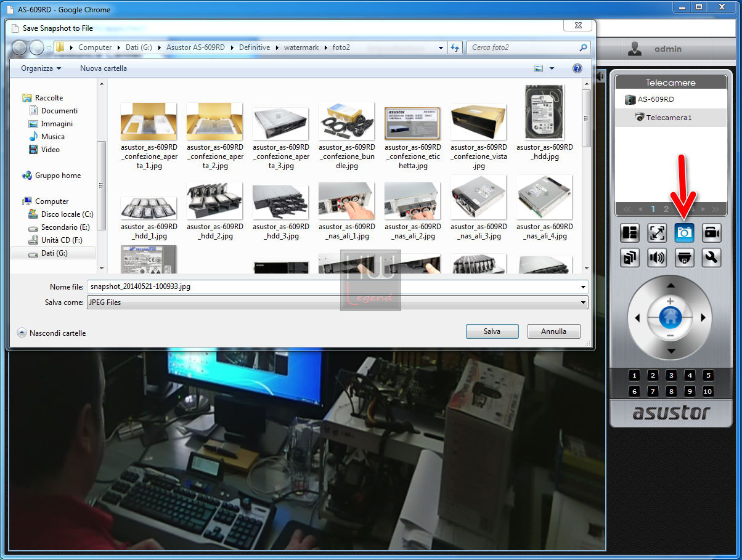742x560 pixels.
Task: Take a snapshot with the camera icon
Action: pyautogui.click(x=684, y=233)
